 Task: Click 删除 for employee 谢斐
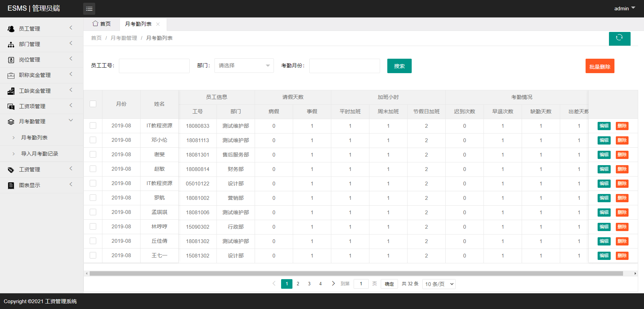pos(622,154)
